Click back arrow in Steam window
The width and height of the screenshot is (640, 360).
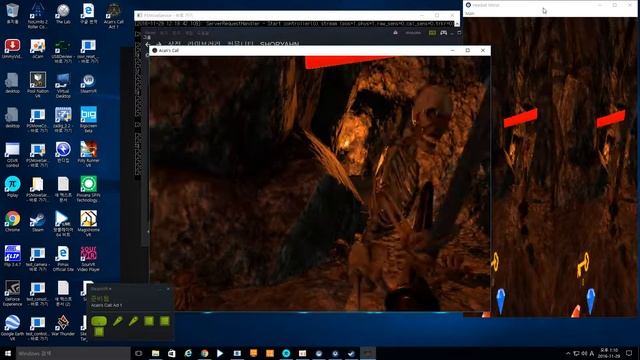[148, 44]
